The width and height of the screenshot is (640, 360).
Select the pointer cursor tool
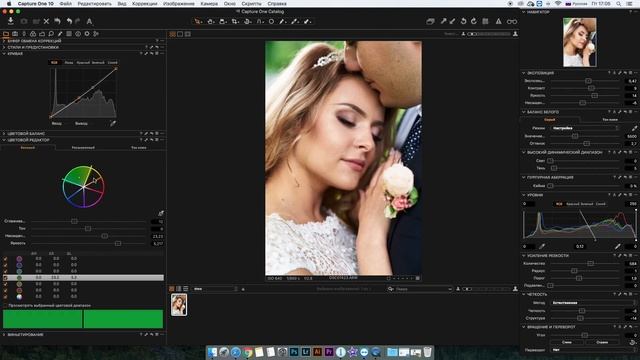pos(198,22)
